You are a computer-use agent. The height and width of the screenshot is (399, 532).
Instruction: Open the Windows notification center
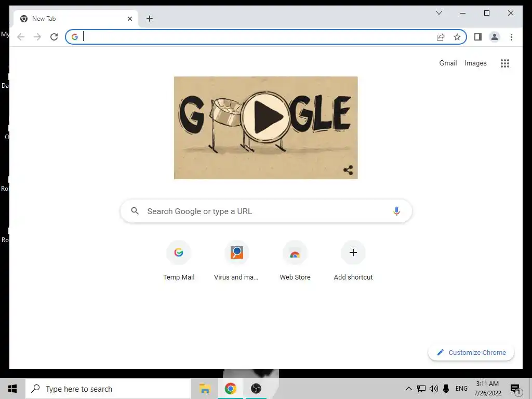click(x=515, y=389)
